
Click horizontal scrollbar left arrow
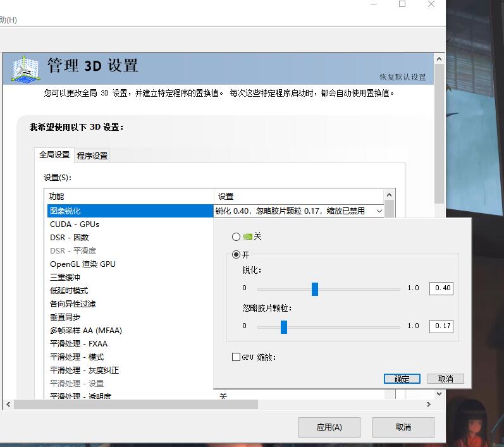click(8, 404)
